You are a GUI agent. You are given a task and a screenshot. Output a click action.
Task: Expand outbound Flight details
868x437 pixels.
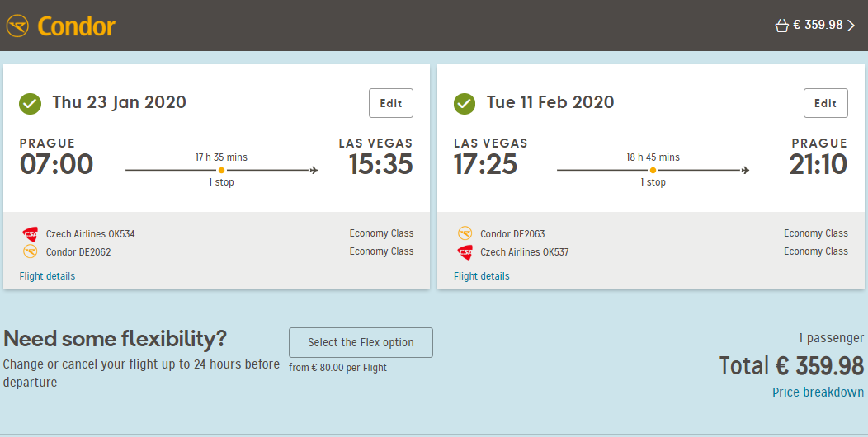click(x=47, y=276)
